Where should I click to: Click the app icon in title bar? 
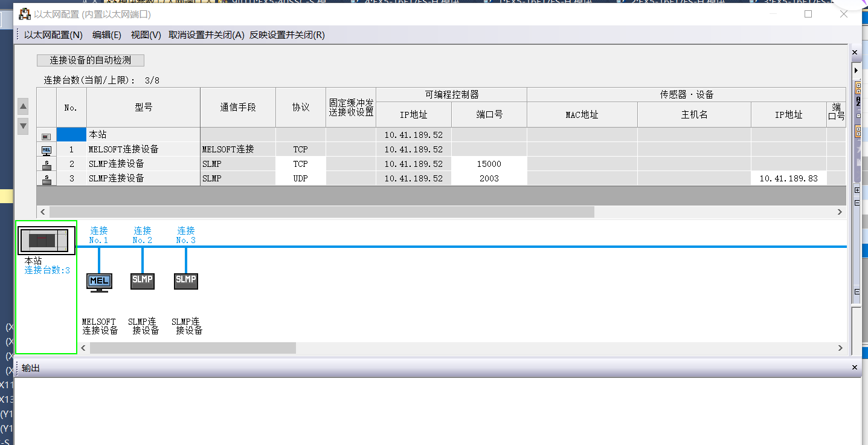coord(25,14)
